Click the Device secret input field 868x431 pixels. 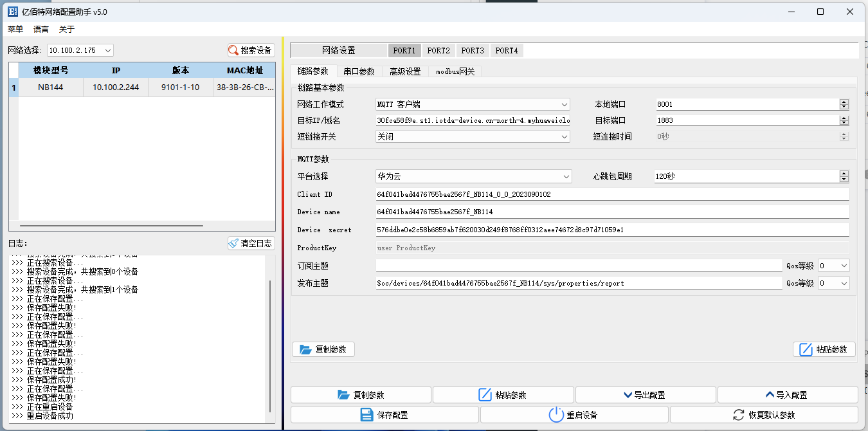click(612, 230)
